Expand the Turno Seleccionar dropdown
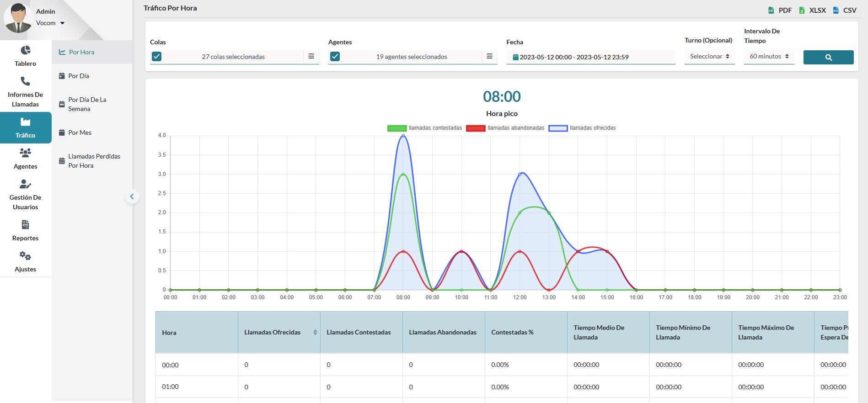Viewport: 868px width, 403px height. [x=709, y=57]
